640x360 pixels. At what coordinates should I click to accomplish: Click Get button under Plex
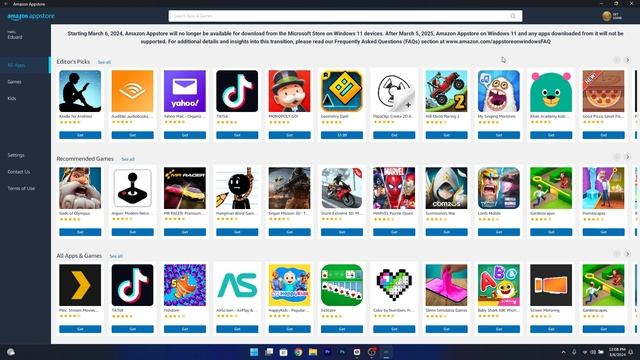point(80,329)
